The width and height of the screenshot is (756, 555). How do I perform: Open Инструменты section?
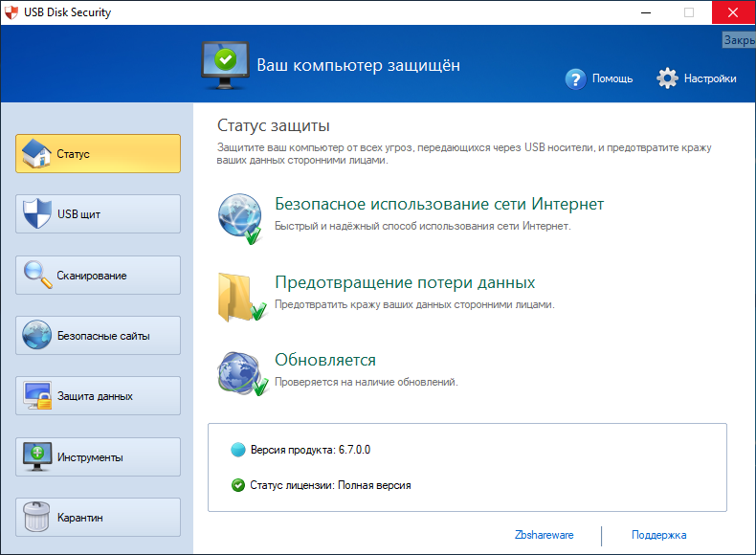click(x=98, y=457)
